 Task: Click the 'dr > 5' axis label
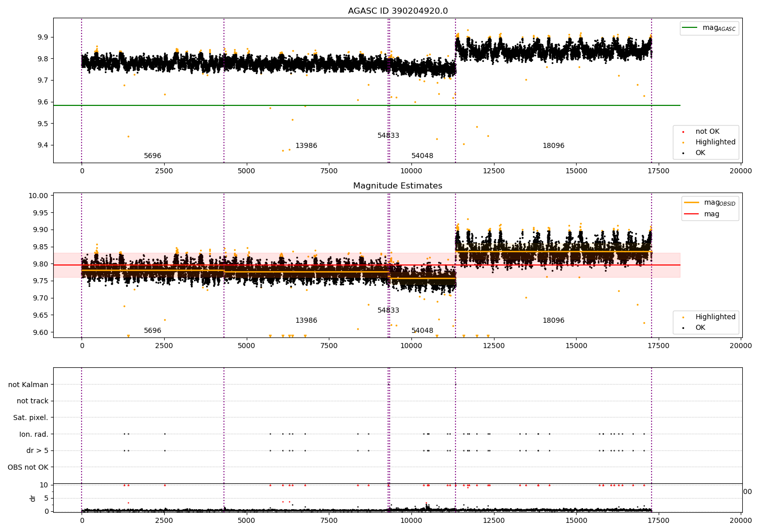click(37, 451)
